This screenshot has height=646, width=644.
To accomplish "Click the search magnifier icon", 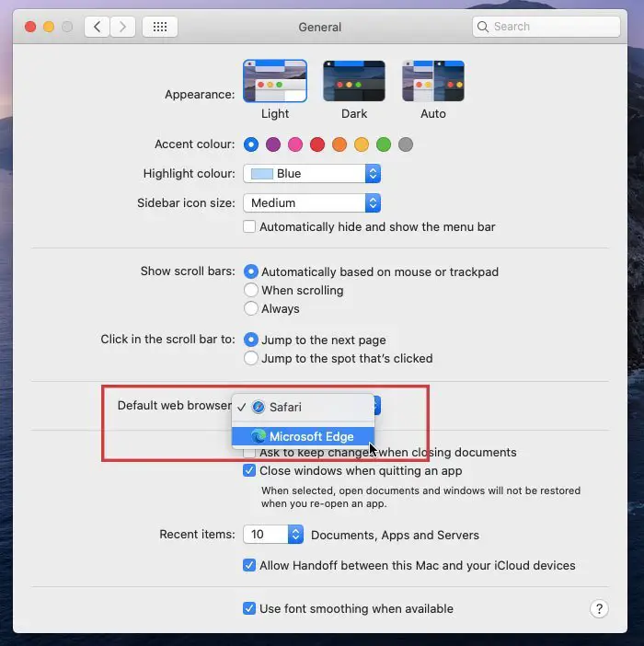I will (483, 27).
